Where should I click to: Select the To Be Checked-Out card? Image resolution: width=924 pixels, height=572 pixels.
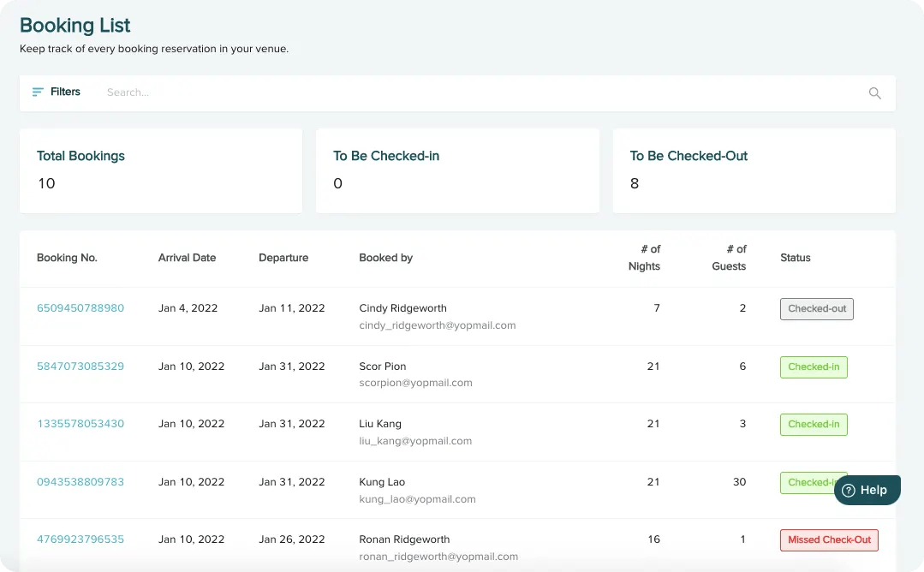pos(754,170)
